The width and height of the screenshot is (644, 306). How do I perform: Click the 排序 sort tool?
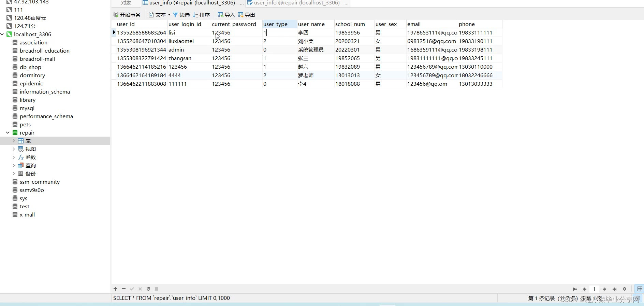[201, 15]
